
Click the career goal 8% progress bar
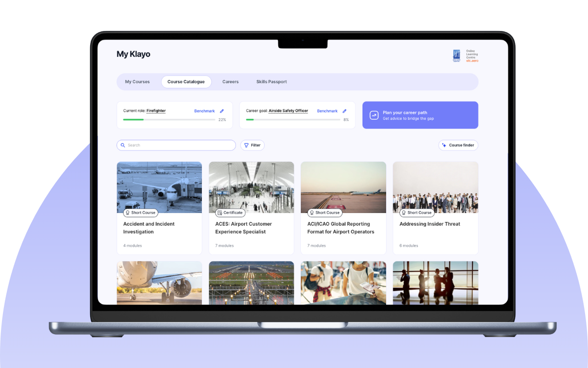(x=293, y=120)
